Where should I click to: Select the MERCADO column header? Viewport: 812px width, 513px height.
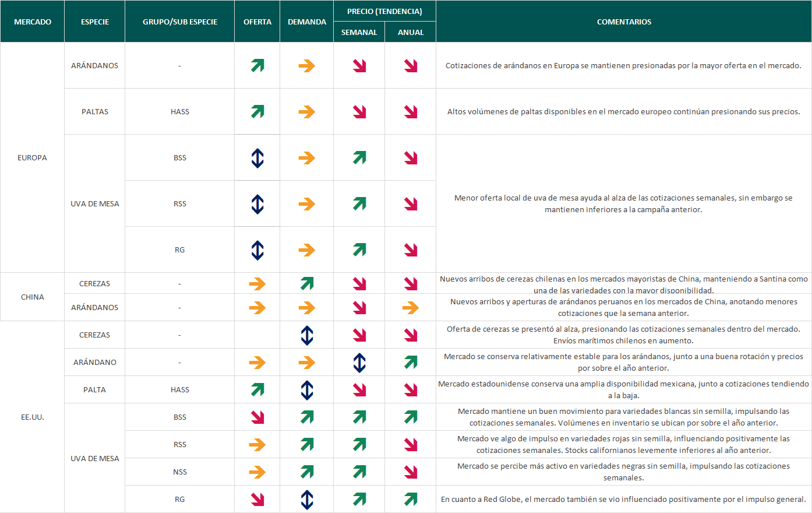pos(33,22)
